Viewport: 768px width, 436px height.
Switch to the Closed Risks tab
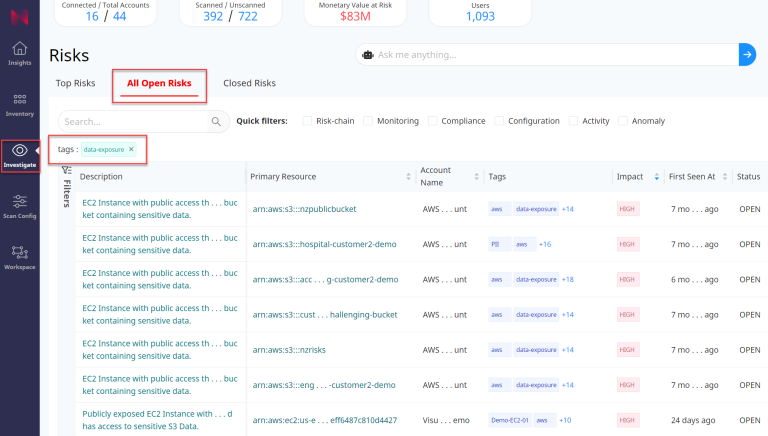[249, 83]
